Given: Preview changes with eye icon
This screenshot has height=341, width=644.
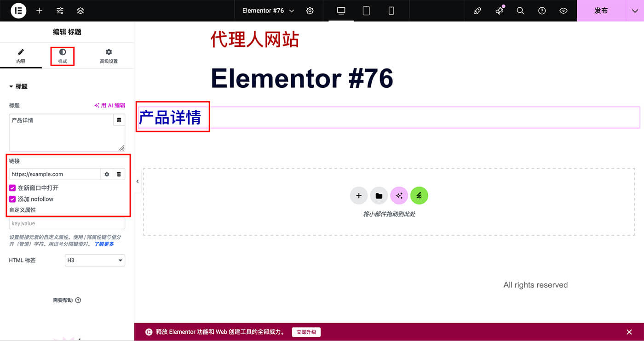Looking at the screenshot, I should click(563, 11).
